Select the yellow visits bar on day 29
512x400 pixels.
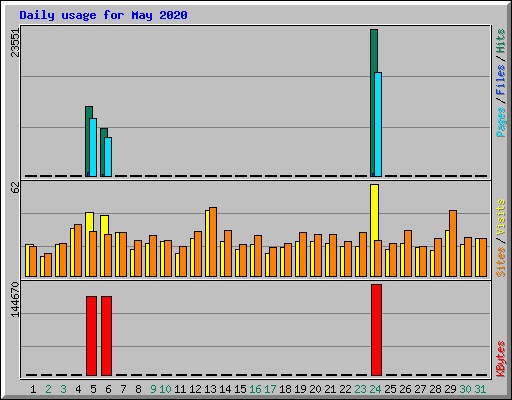tap(447, 253)
